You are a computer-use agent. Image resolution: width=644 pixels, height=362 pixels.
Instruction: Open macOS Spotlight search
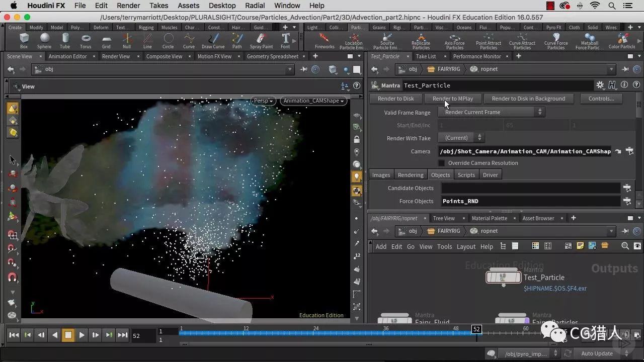point(612,6)
